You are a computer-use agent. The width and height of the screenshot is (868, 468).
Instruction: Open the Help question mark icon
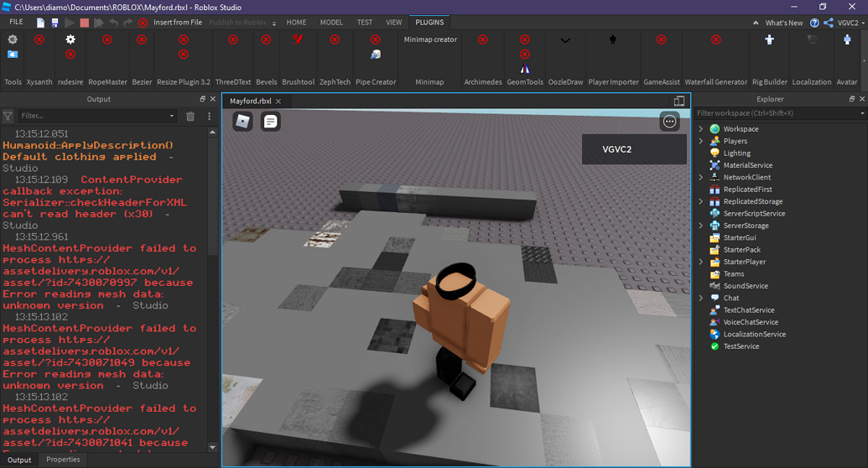tap(814, 23)
